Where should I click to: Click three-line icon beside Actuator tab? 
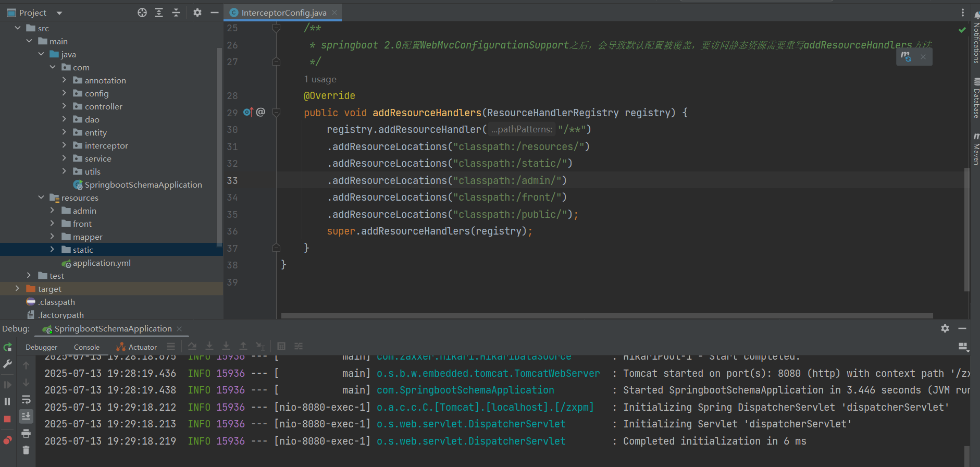[171, 346]
